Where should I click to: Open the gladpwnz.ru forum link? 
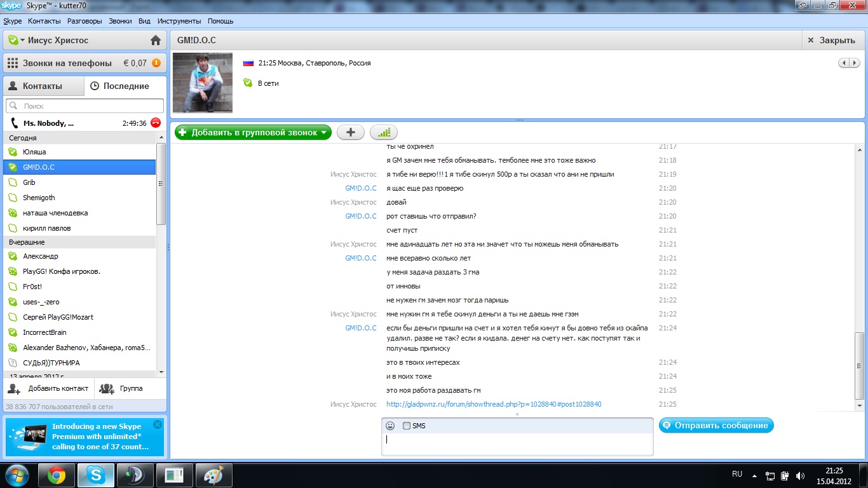494,404
